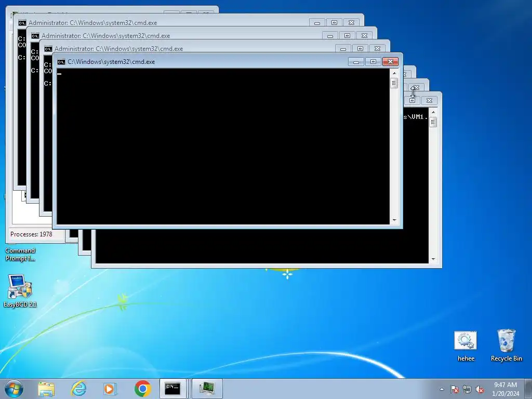
Task: Select the hehee desktop file icon
Action: coord(466,346)
